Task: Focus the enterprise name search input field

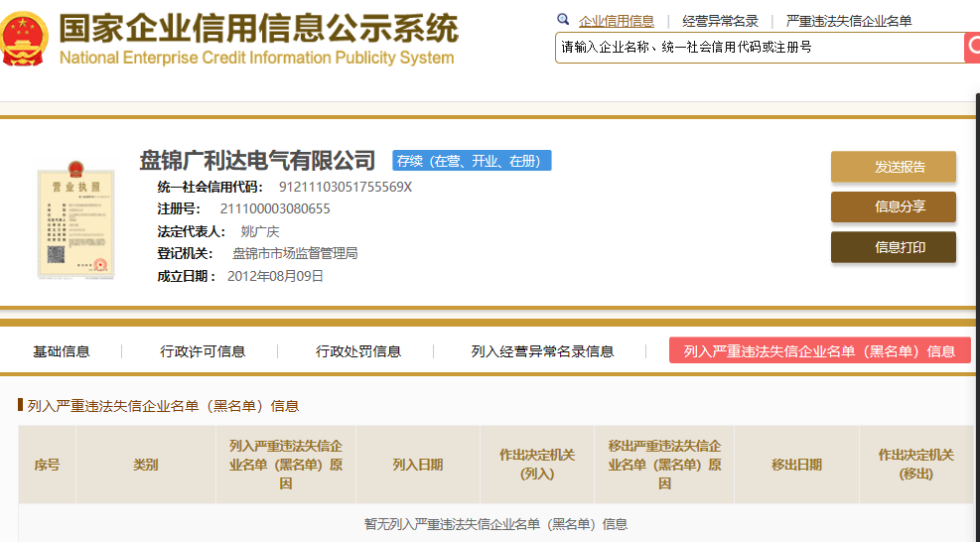Action: click(760, 48)
